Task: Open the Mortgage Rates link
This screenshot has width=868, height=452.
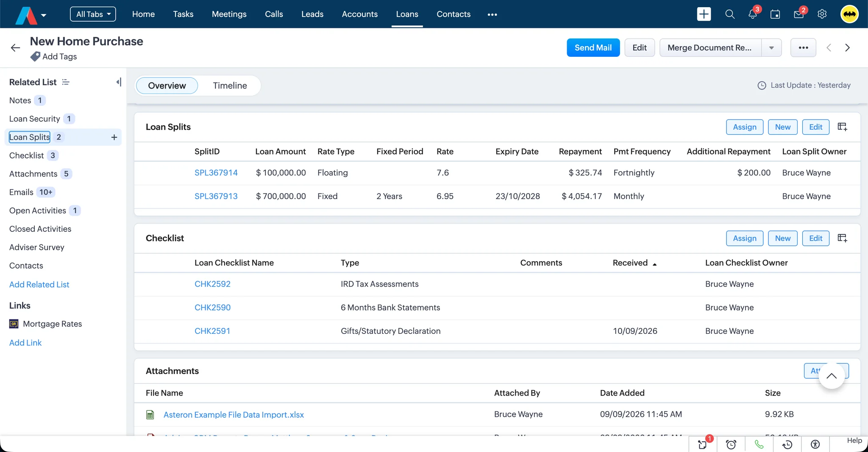Action: tap(52, 324)
